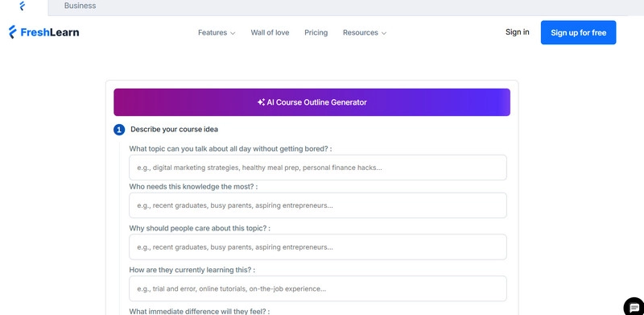
Task: Click the 'Who needs this knowledge the most?' label
Action: pyautogui.click(x=193, y=187)
